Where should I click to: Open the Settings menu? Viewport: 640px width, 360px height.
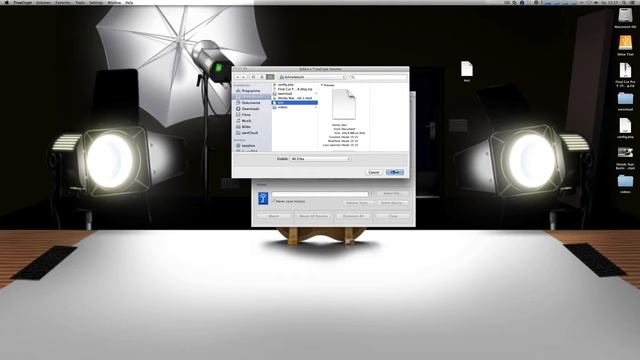96,2
